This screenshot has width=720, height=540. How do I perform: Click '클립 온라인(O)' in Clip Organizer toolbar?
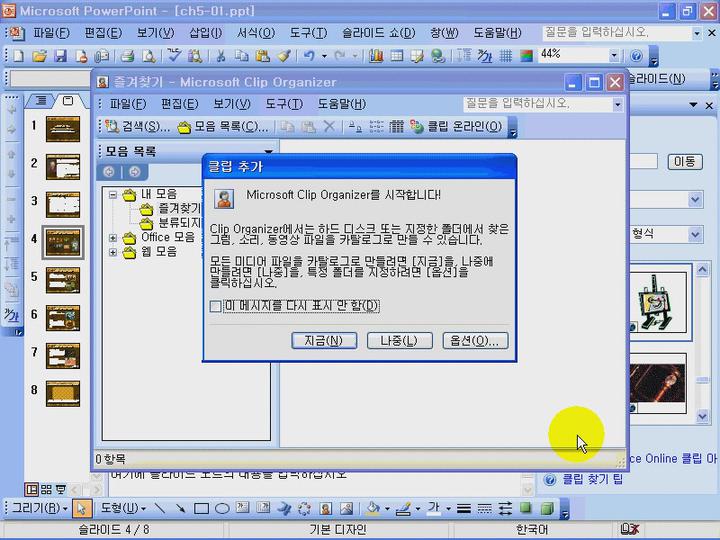click(457, 126)
